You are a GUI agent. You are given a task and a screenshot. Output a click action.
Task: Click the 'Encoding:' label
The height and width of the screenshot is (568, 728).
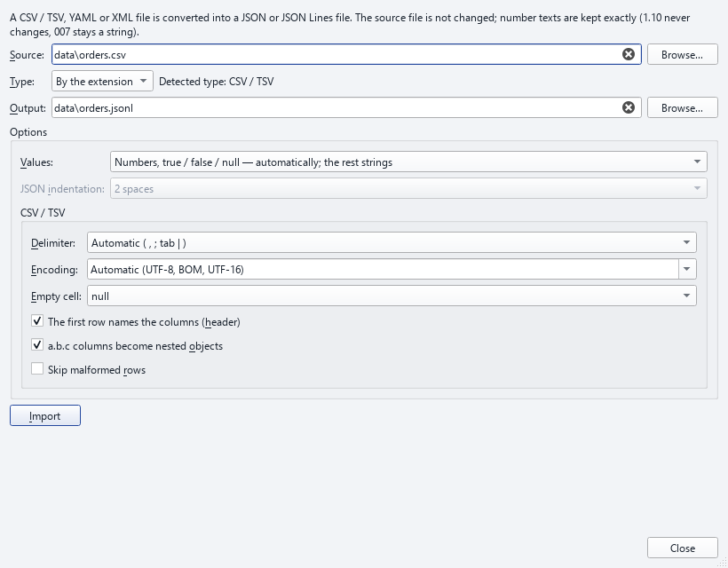tap(54, 270)
